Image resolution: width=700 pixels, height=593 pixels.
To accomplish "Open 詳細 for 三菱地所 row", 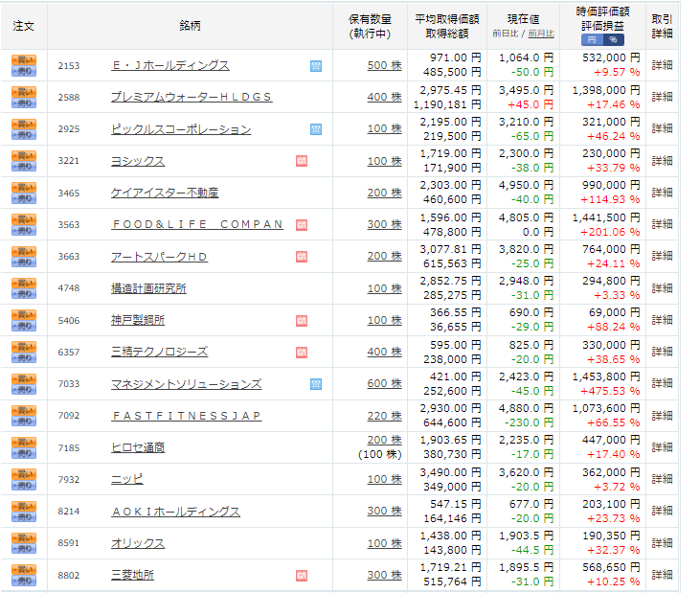I will [x=662, y=574].
